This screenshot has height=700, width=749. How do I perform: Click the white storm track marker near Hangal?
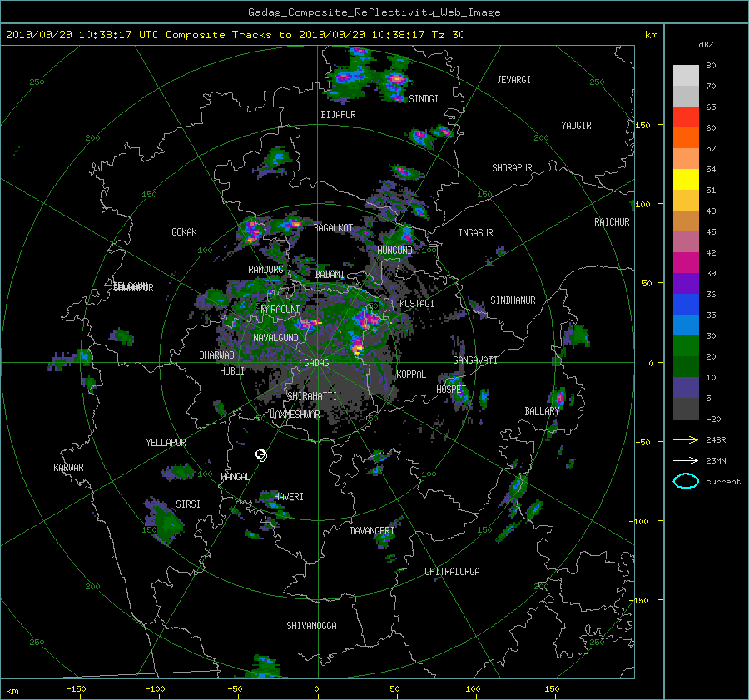[260, 455]
